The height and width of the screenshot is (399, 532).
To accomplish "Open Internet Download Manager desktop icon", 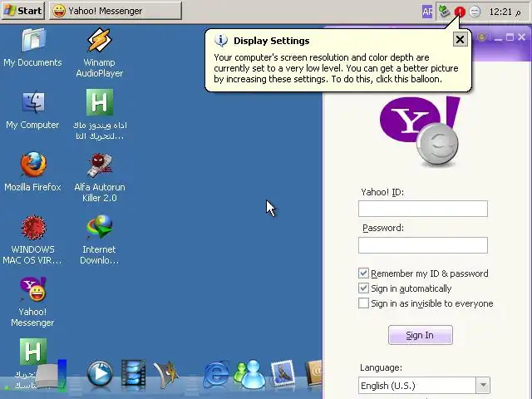I will (100, 240).
